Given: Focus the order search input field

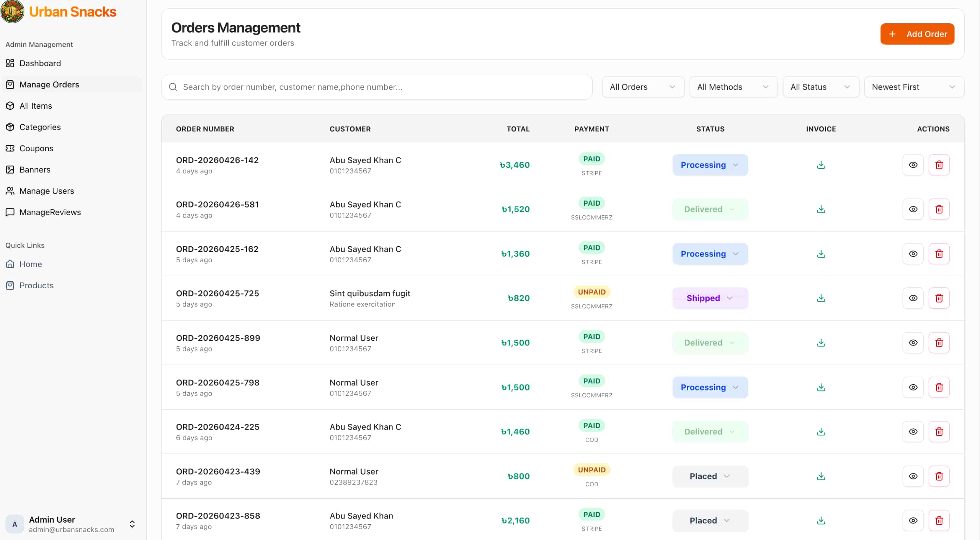Looking at the screenshot, I should tap(377, 87).
